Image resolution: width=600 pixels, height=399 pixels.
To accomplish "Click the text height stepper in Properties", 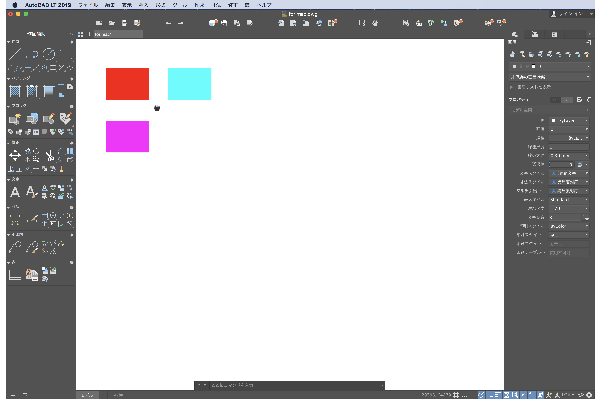I will pyautogui.click(x=586, y=217).
